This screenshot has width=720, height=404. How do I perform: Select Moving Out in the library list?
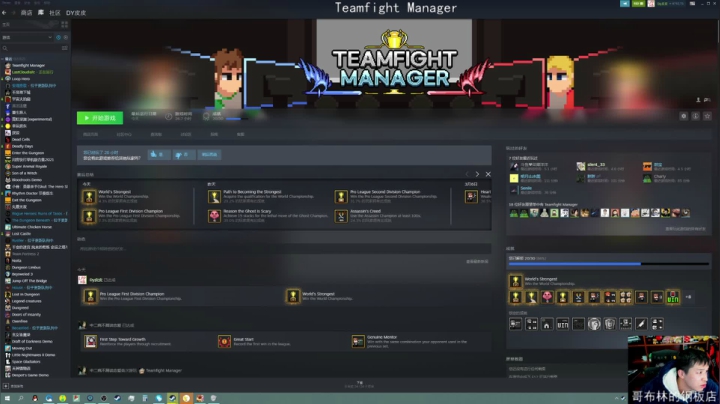[22, 348]
